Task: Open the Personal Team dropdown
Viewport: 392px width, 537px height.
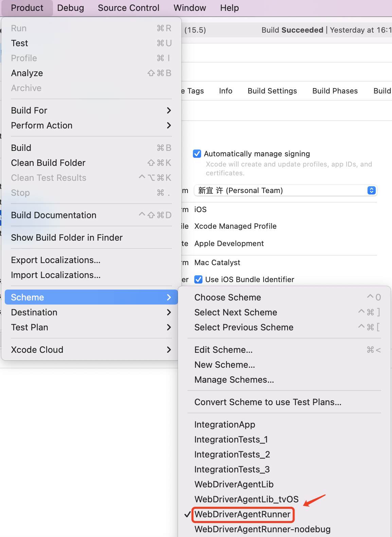Action: (285, 190)
